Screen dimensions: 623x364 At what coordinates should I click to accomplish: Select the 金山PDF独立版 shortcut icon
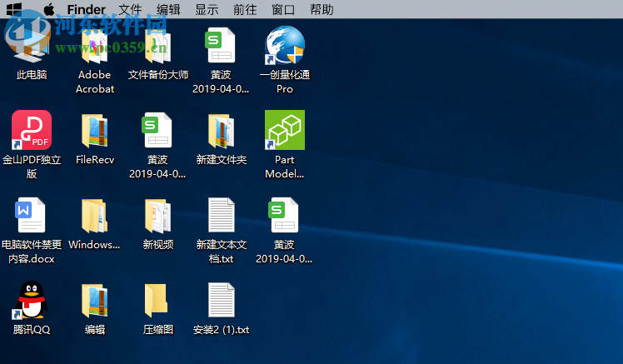(x=32, y=130)
